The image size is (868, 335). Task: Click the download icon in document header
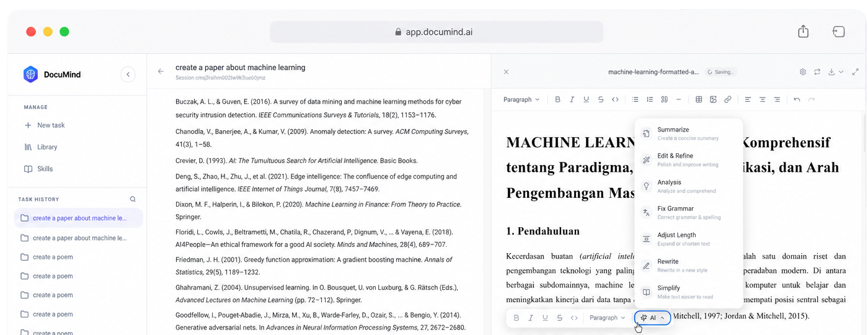[831, 72]
